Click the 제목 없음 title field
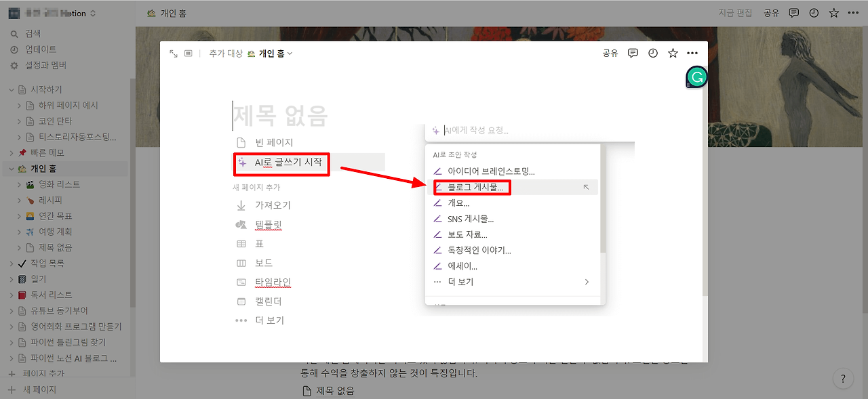868x399 pixels. coord(280,116)
